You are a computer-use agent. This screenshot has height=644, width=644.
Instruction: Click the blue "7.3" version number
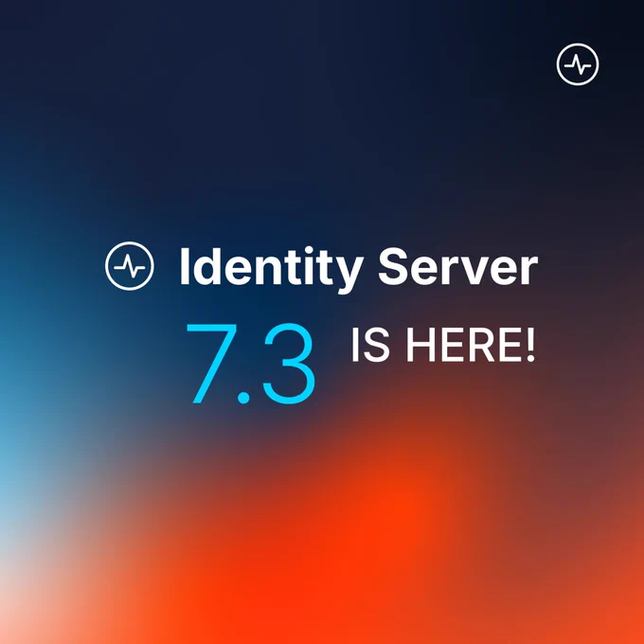[251, 364]
